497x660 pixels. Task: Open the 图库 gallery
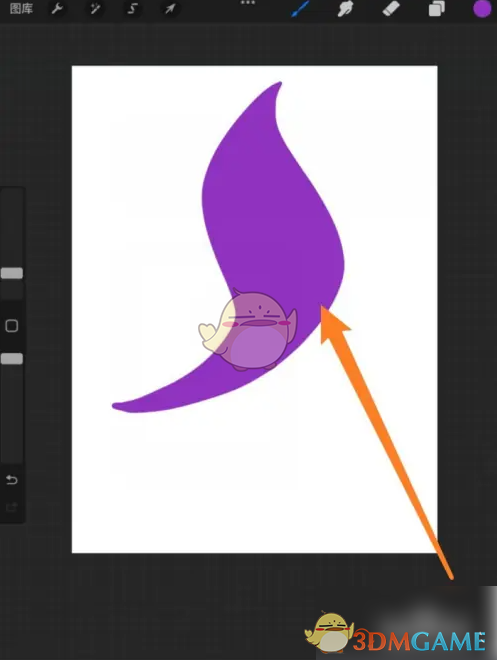[x=21, y=8]
